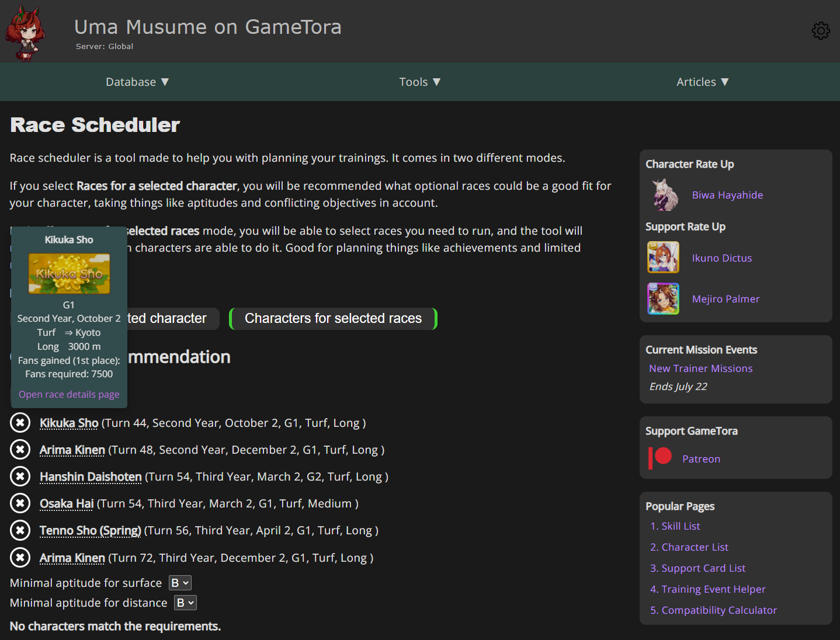
Task: Expand the Tools menu
Action: (420, 82)
